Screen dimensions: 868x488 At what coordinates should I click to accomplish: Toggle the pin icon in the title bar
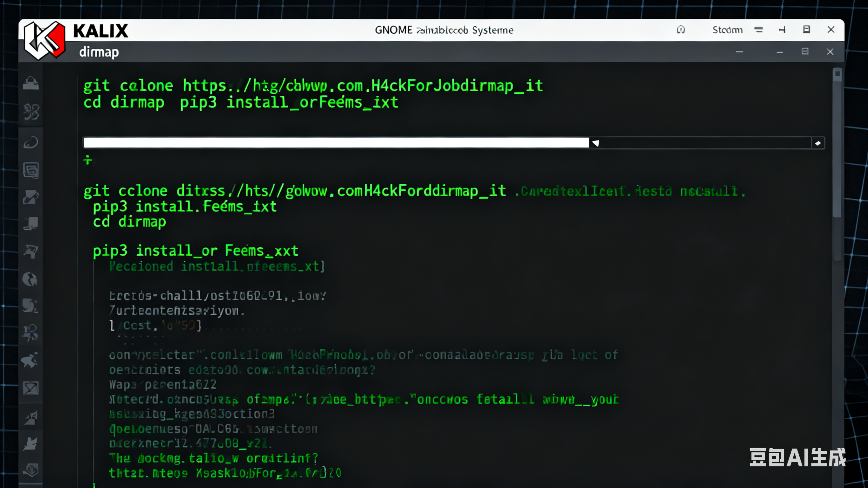click(x=783, y=30)
